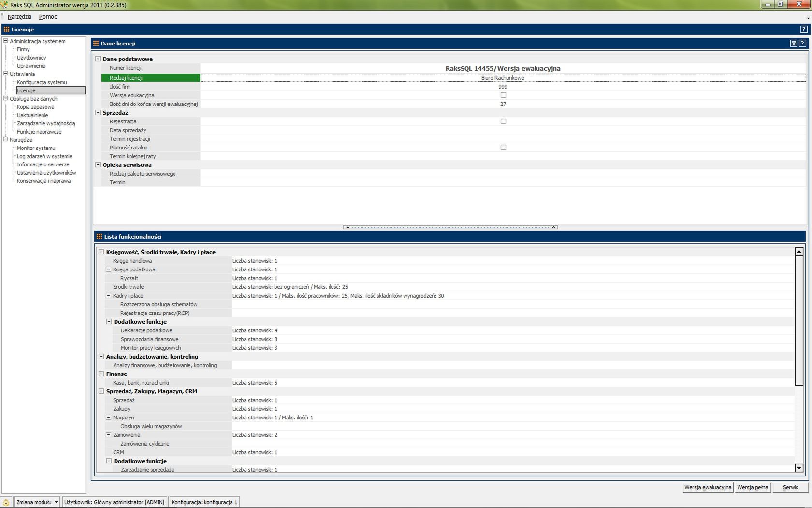Open Ustawienia użytkowników tree item
The width and height of the screenshot is (812, 508).
[46, 173]
